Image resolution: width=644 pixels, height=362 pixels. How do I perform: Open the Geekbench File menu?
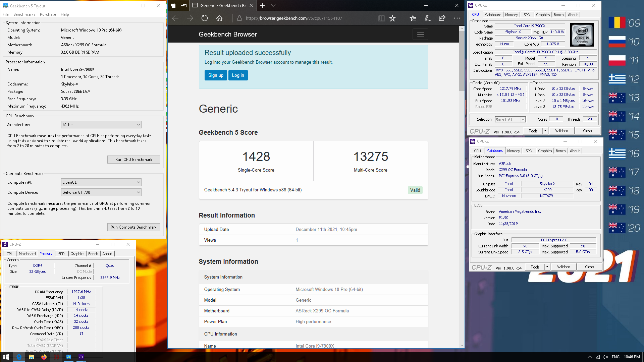(x=6, y=14)
